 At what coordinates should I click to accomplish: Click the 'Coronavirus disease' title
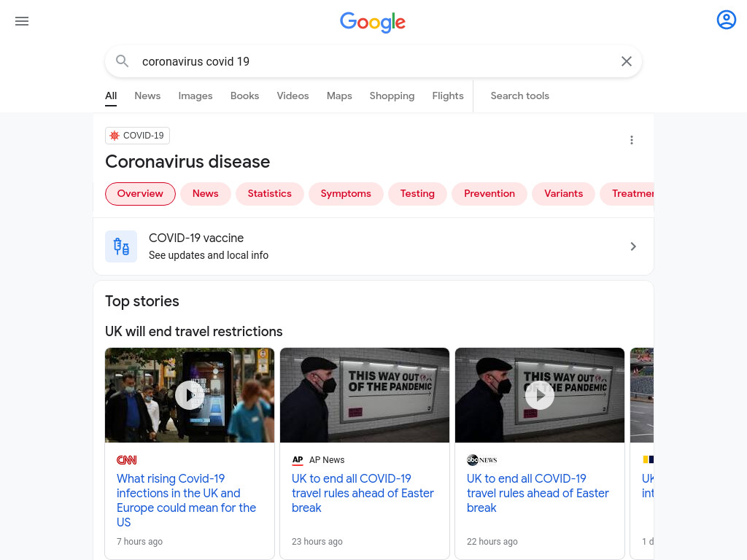coord(187,162)
